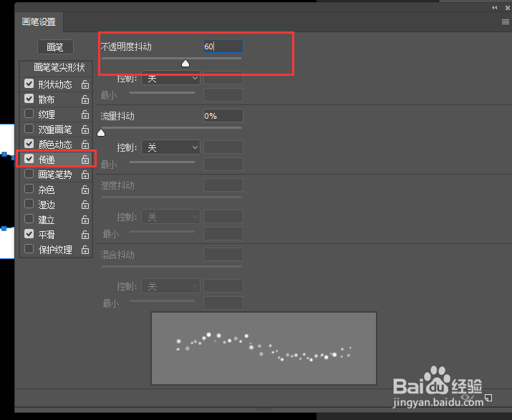Toggle lock for 杂色 setting
Screen dimensions: 512x420
tap(85, 190)
